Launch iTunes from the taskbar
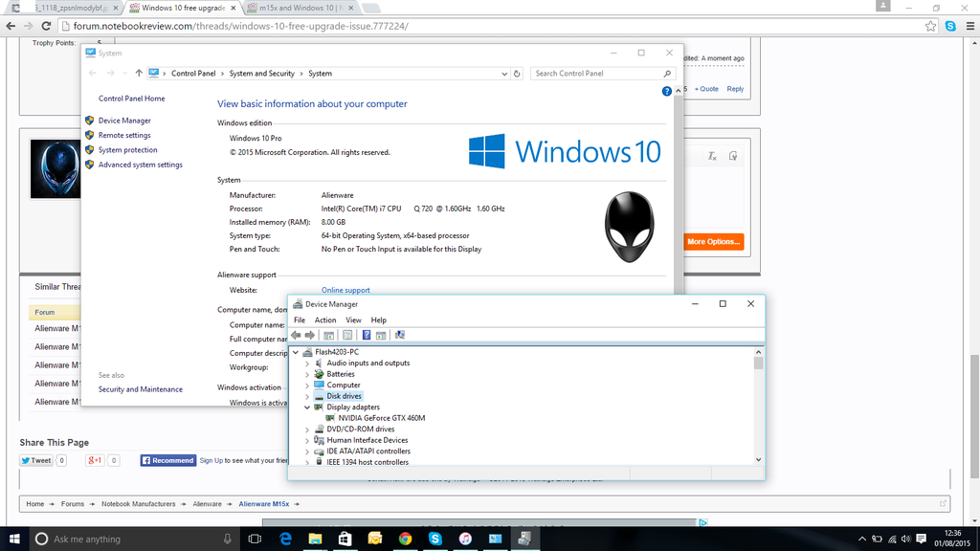 [x=465, y=539]
